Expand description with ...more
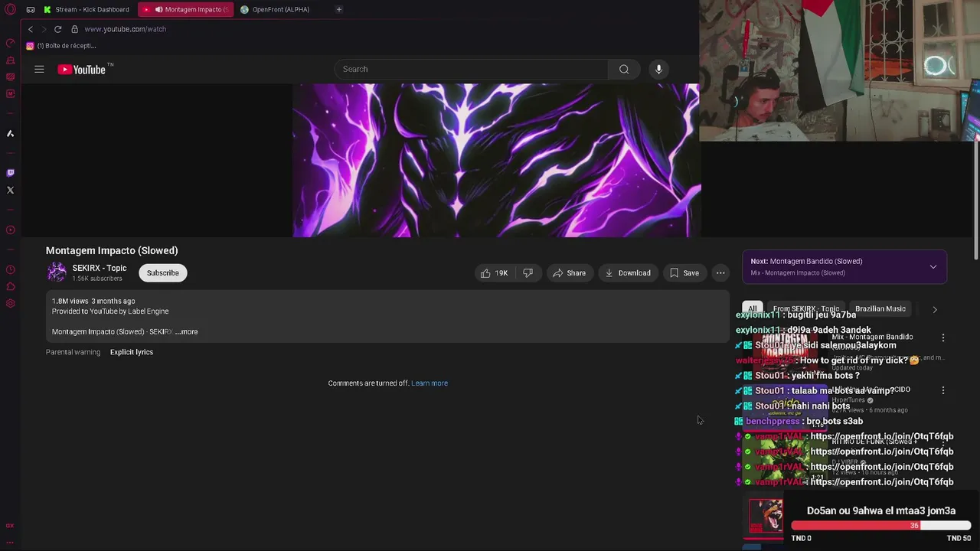 click(186, 331)
